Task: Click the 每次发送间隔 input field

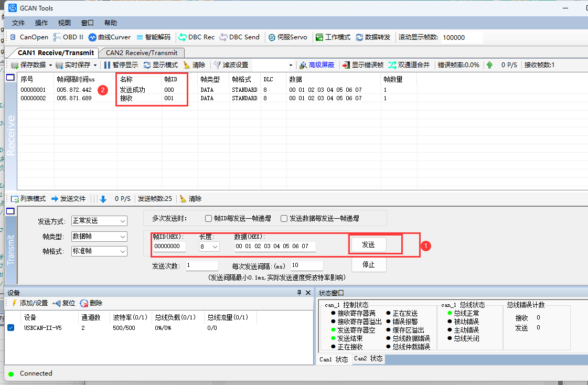Action: pyautogui.click(x=307, y=265)
